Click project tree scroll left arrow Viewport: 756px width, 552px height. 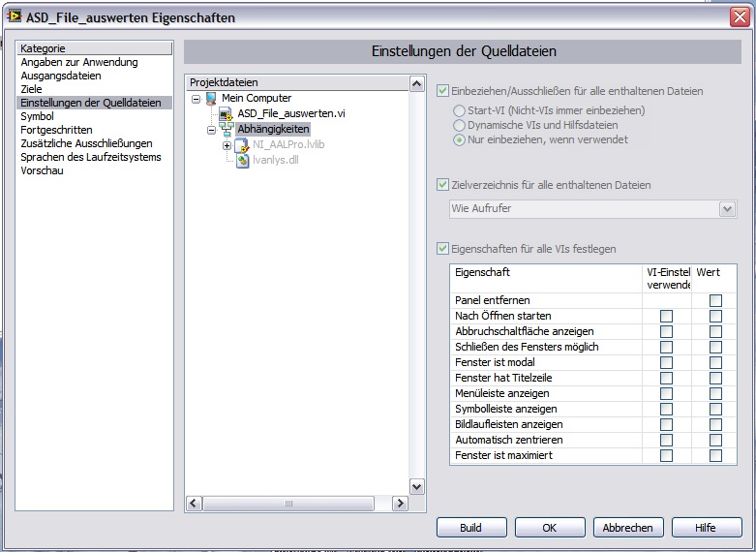pos(194,504)
